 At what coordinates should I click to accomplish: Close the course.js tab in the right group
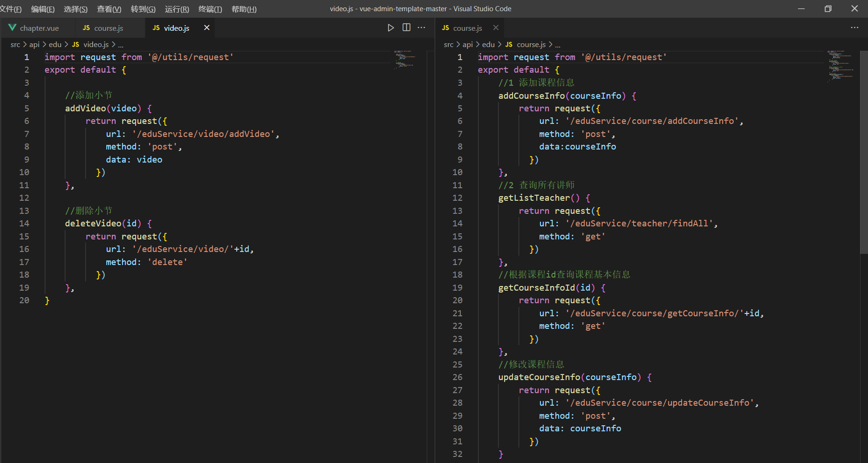click(x=496, y=28)
